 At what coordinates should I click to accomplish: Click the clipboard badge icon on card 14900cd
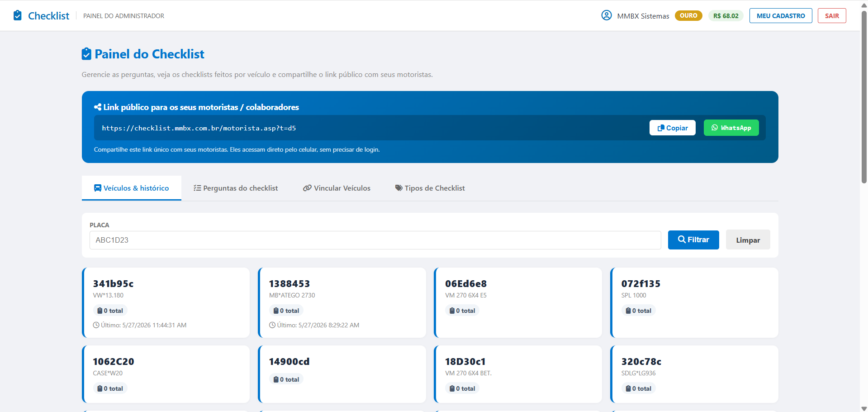coord(276,379)
